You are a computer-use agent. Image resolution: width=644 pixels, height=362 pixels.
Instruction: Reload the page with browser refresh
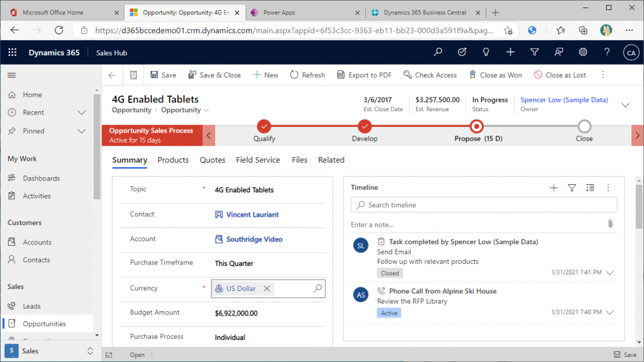click(59, 30)
